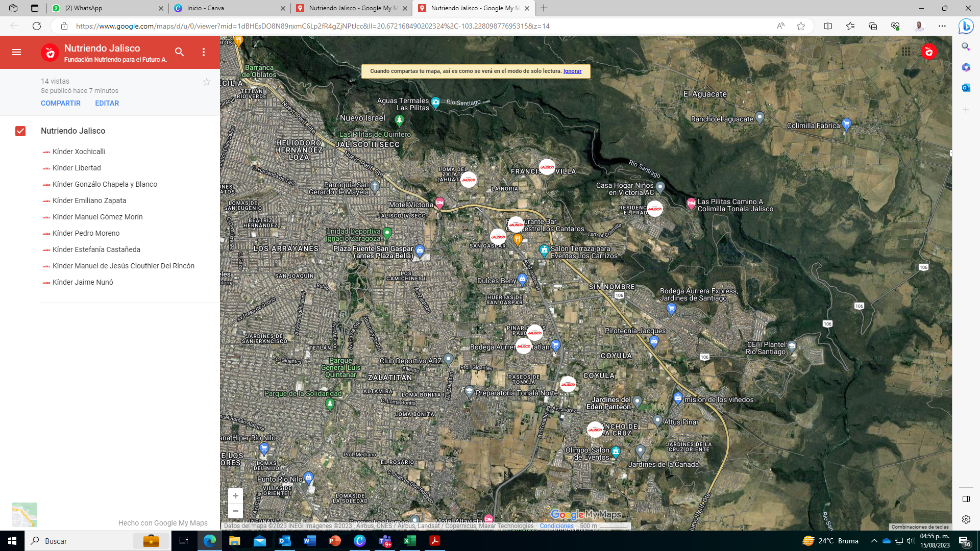Click the search icon in Nutriendo Jalisco header
Viewport: 980px width, 551px height.
(x=179, y=52)
